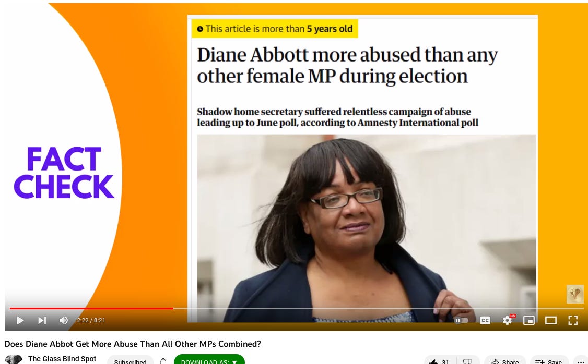Open The Glass Blind Spot channel

point(62,359)
